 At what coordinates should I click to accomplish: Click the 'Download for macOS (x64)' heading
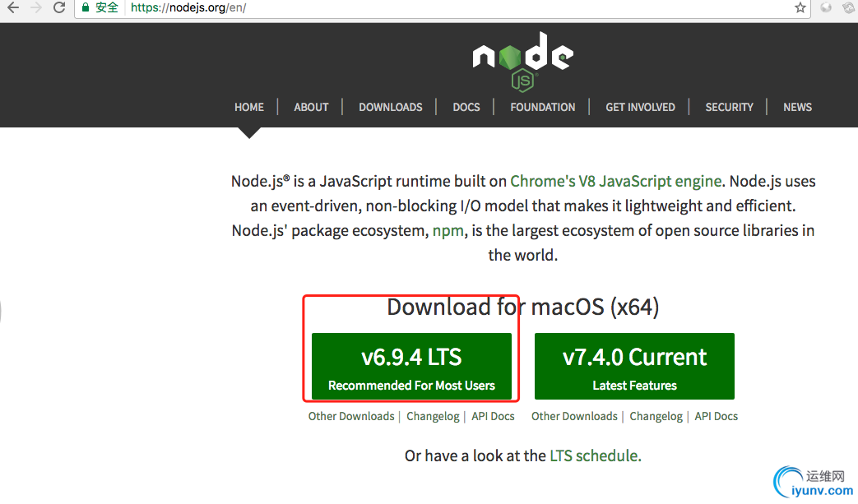point(523,307)
